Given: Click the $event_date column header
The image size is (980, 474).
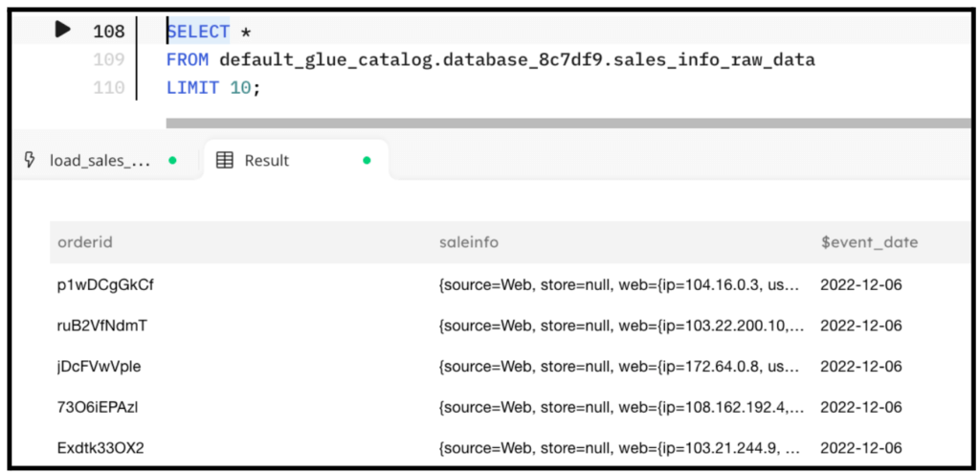Looking at the screenshot, I should pyautogui.click(x=869, y=242).
